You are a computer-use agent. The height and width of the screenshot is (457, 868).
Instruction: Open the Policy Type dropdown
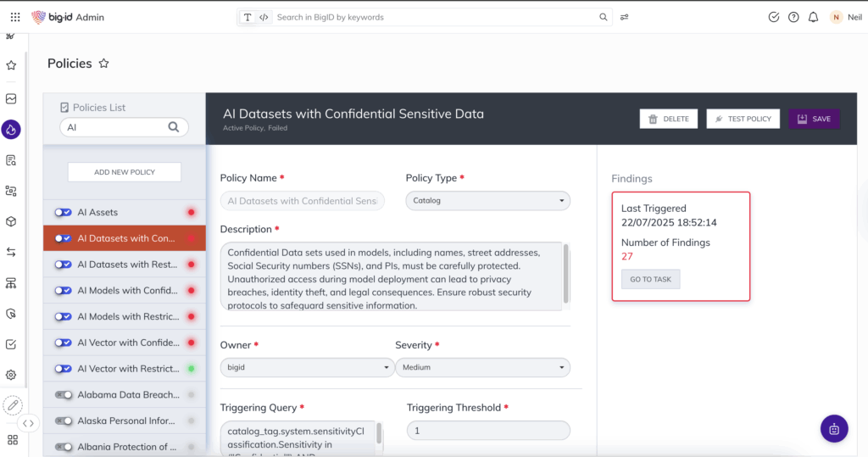487,201
